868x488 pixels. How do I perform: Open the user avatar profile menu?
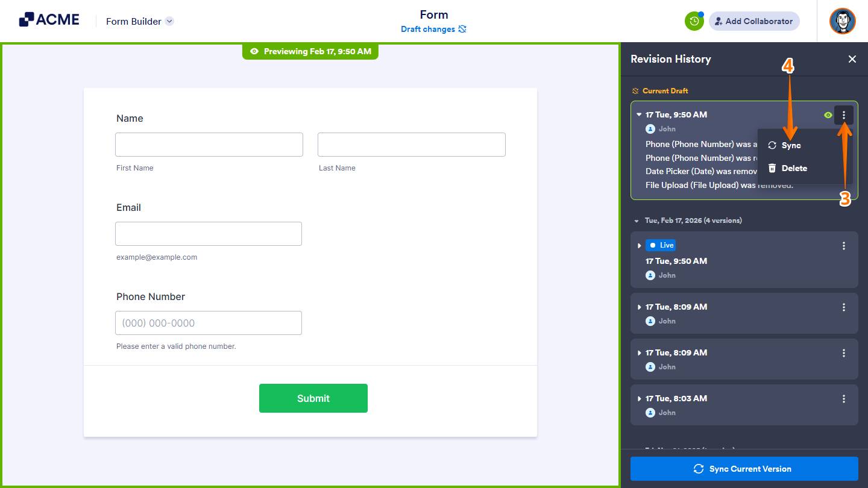click(x=842, y=21)
